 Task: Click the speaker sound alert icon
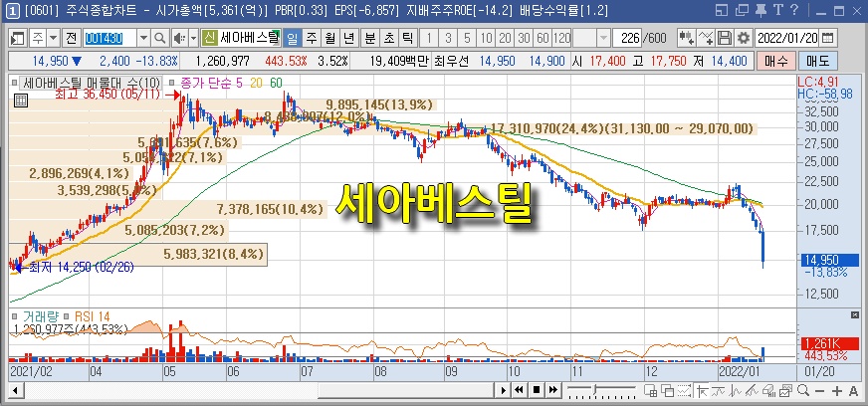tap(179, 38)
